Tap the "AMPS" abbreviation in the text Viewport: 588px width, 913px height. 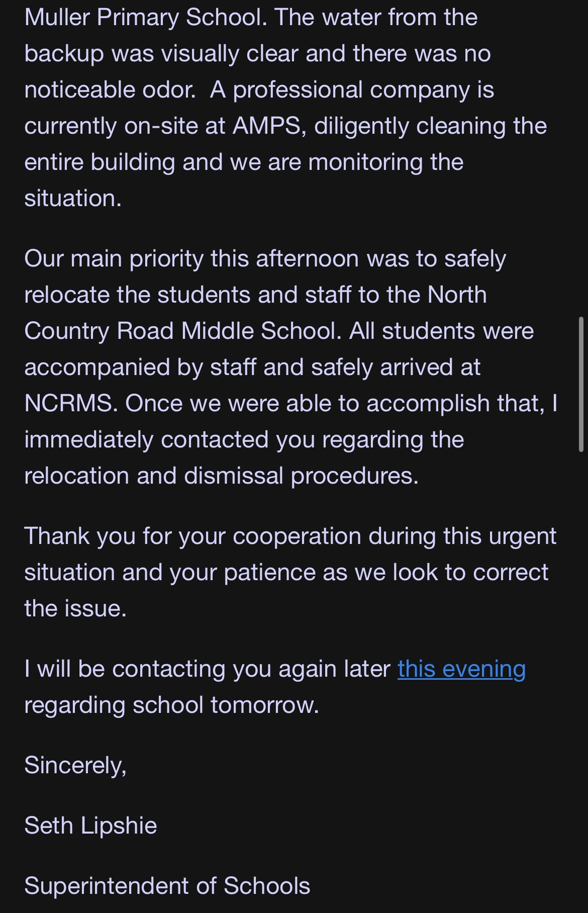[x=266, y=126]
